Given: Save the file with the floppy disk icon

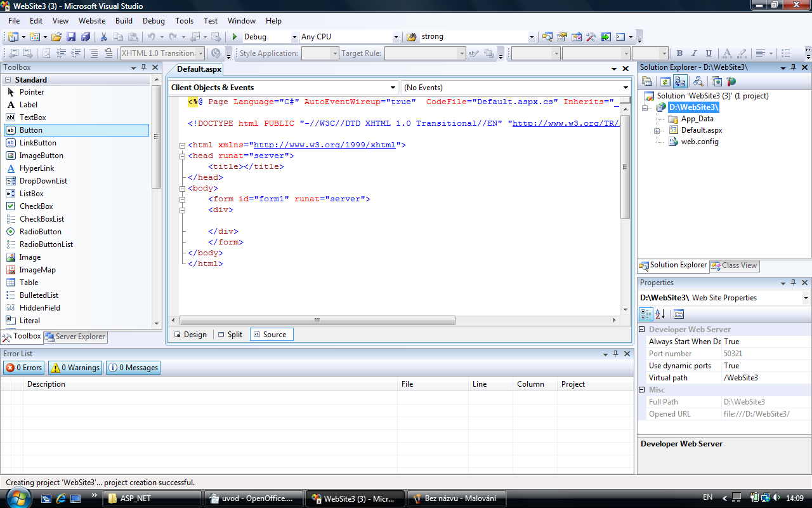Looking at the screenshot, I should pos(71,37).
